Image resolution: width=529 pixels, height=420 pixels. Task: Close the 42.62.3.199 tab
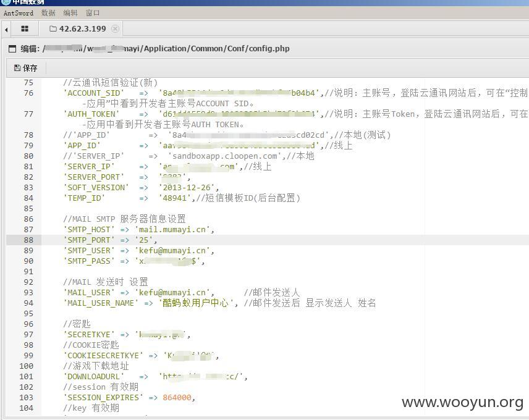point(115,28)
